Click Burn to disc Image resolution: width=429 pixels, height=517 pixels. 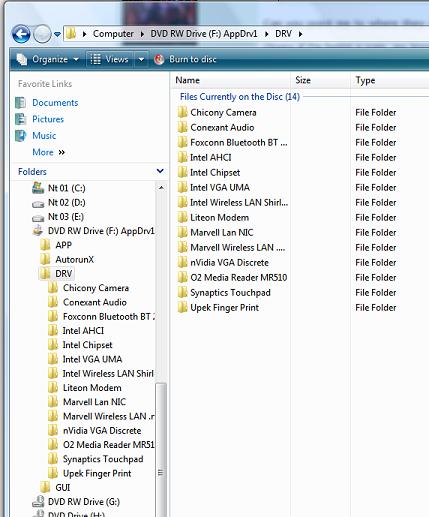click(x=185, y=59)
